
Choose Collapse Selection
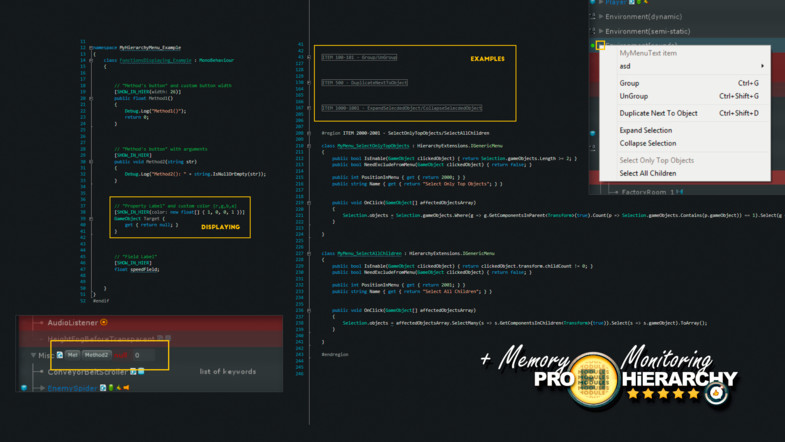[685, 143]
